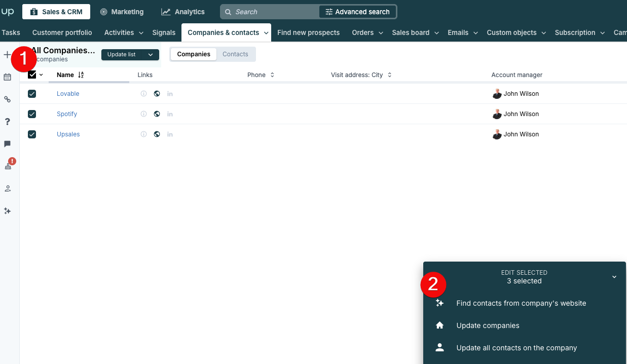Viewport: 627px width, 364px height.
Task: Open the chat bubble icon in sidebar
Action: point(8,144)
